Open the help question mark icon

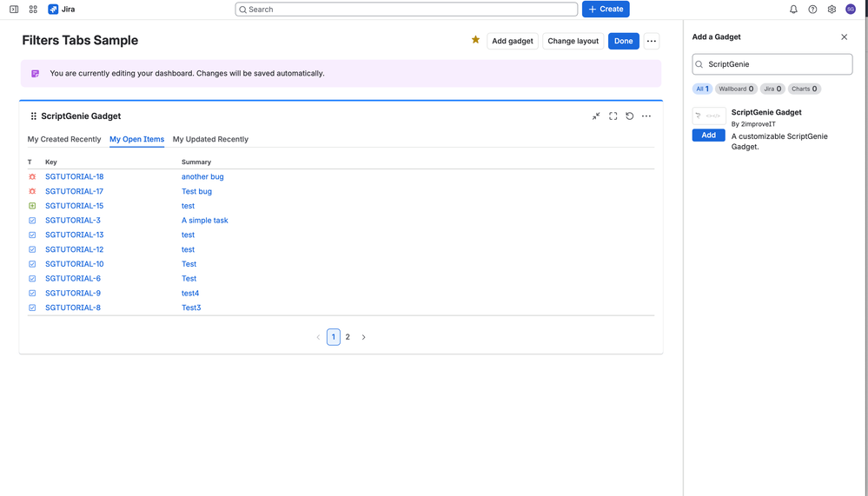(x=812, y=10)
